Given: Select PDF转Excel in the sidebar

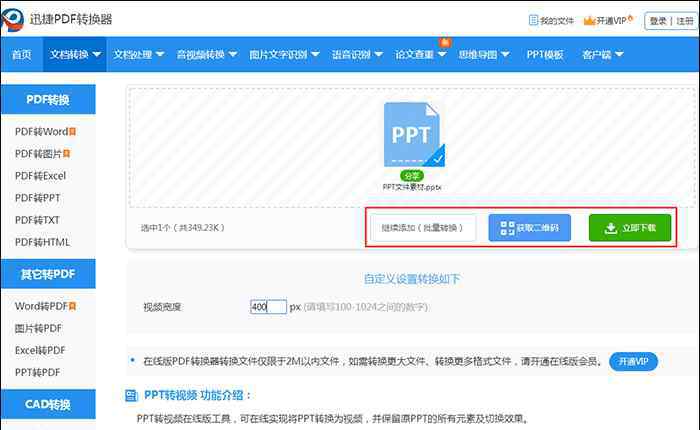Looking at the screenshot, I should [x=40, y=176].
